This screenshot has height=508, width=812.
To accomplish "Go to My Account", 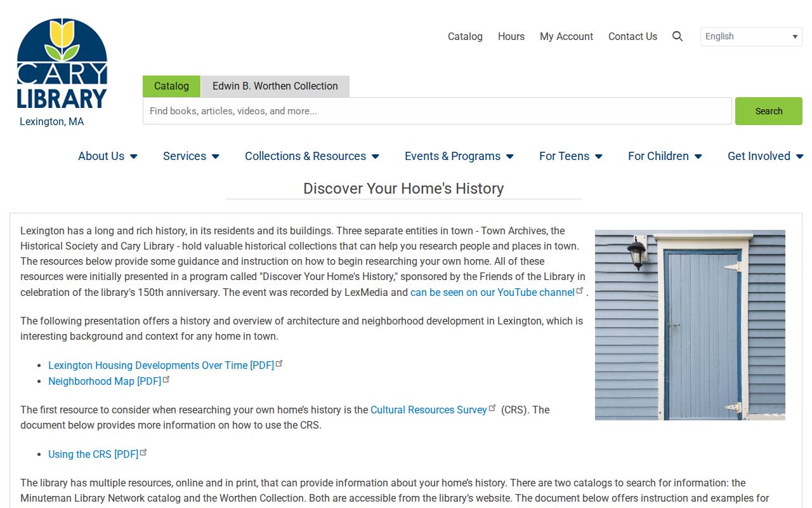I will click(566, 37).
